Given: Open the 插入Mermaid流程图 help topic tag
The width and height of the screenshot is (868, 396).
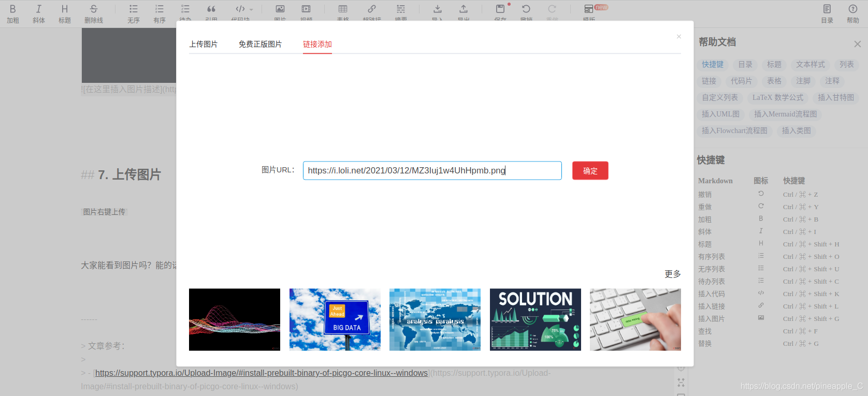Looking at the screenshot, I should [x=786, y=114].
